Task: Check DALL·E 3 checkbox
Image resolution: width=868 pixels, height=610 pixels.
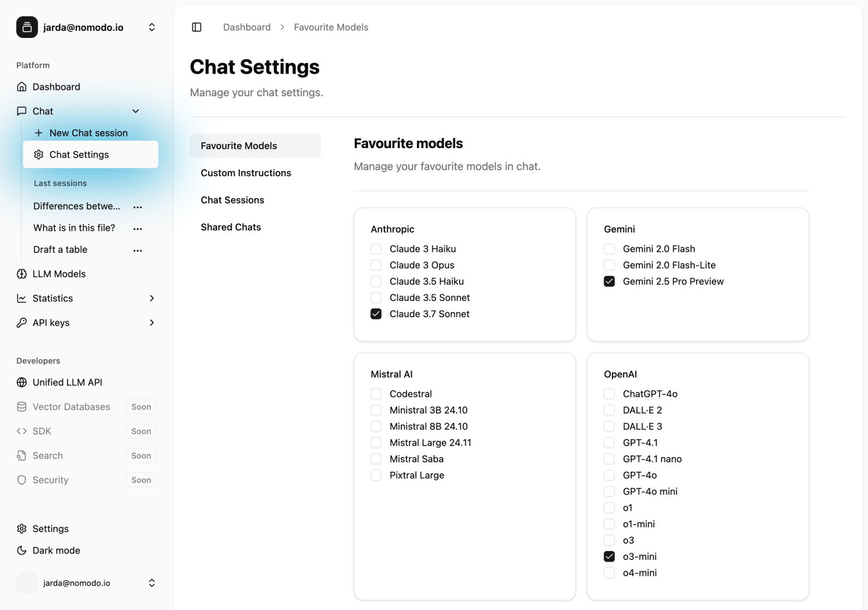Action: pos(610,426)
